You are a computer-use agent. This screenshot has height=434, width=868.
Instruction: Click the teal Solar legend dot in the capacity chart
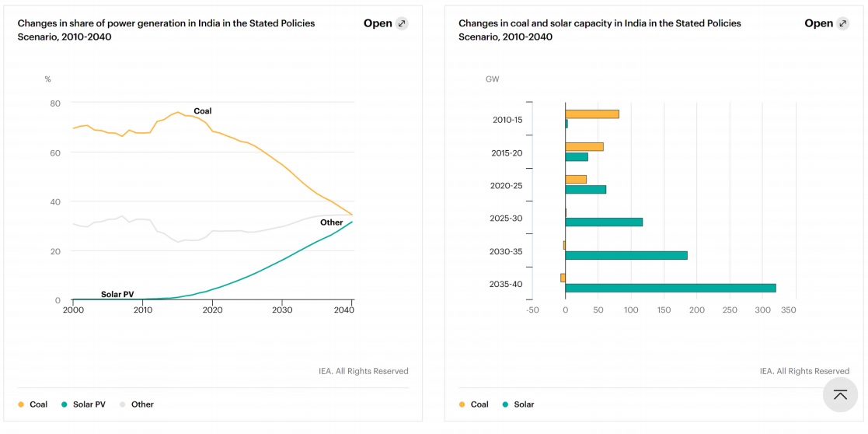505,404
